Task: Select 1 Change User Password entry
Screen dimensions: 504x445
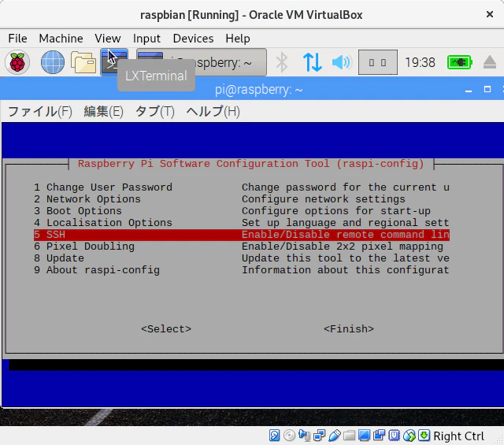Action: click(242, 187)
